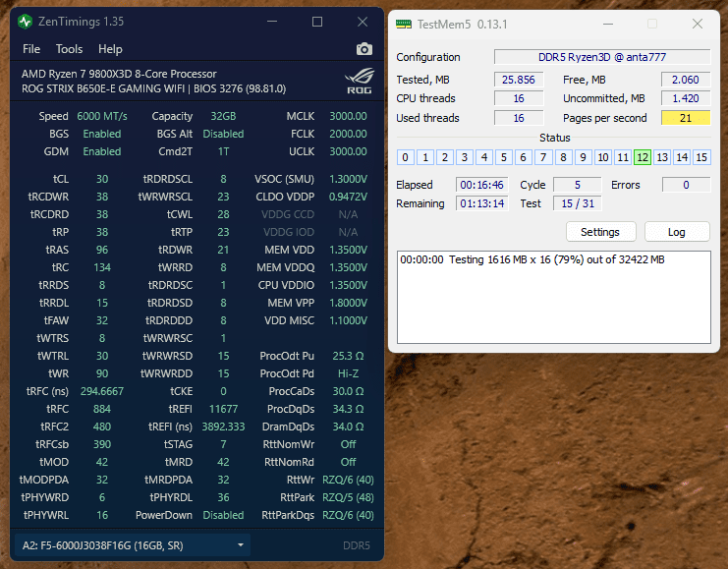Click the TestMem5 RAM stick title icon
This screenshot has width=728, height=569.
click(x=404, y=25)
